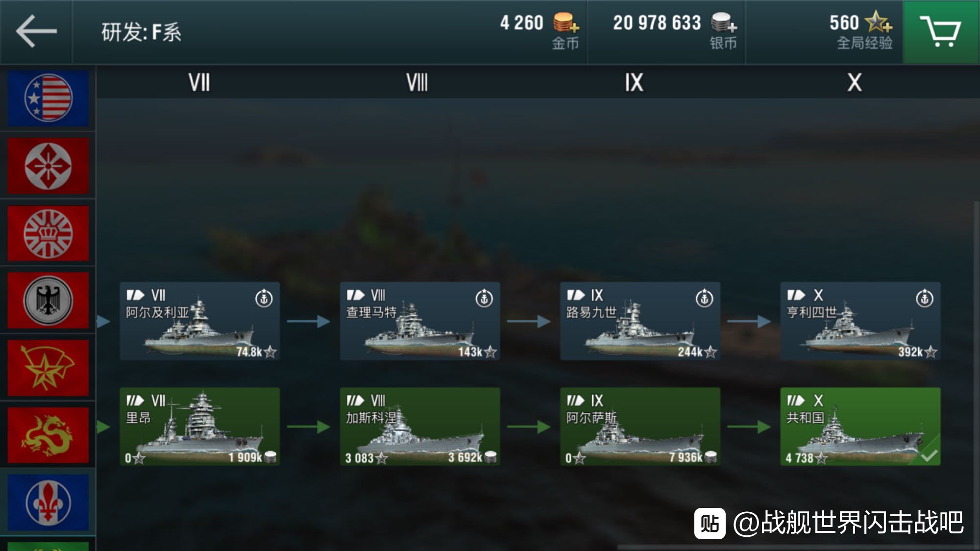Select the 里昂 battleship card
The image size is (980, 551).
200,427
